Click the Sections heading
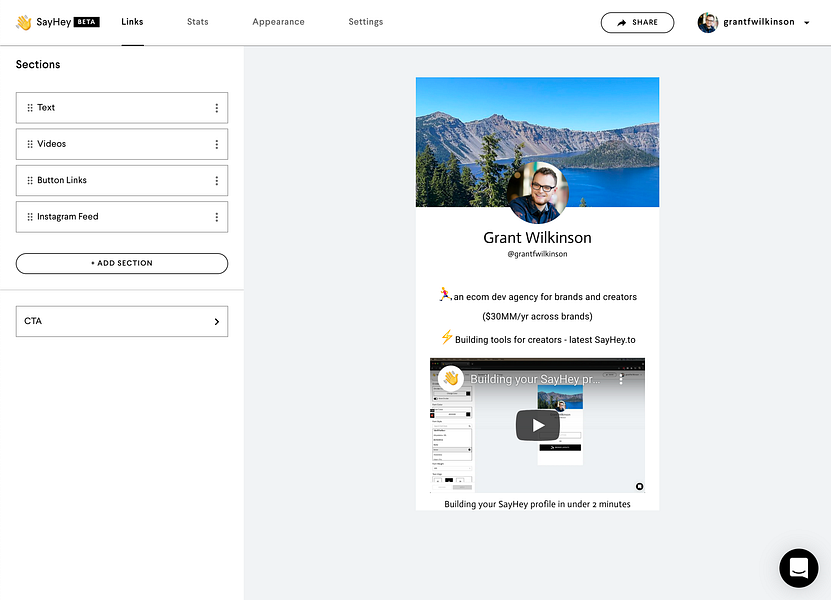The height and width of the screenshot is (600, 831). [x=38, y=65]
